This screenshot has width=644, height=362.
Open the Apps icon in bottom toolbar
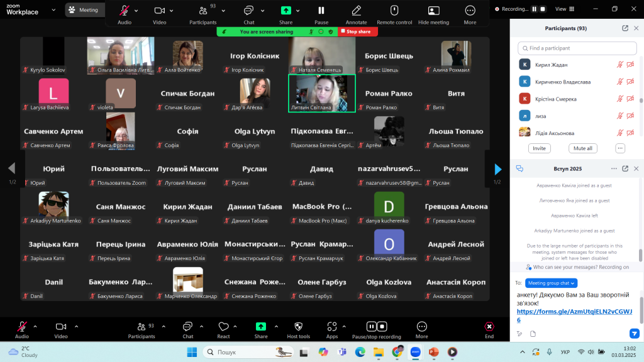coord(332,327)
